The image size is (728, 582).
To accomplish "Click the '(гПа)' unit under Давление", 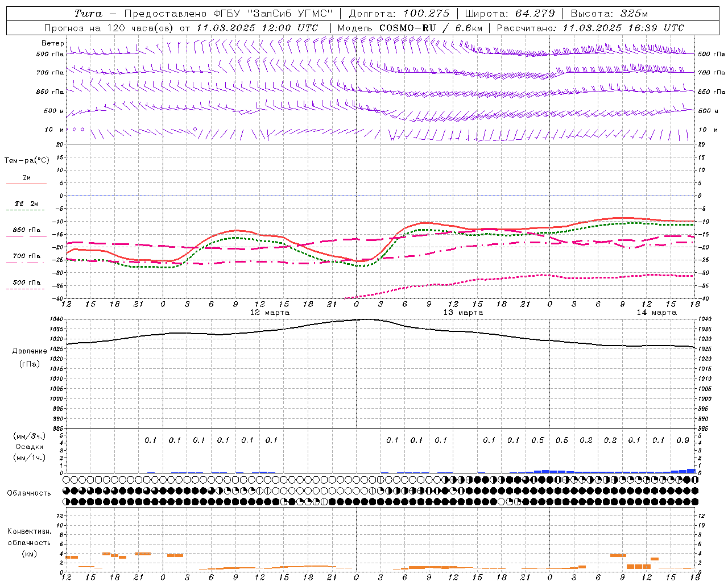I will tap(30, 364).
